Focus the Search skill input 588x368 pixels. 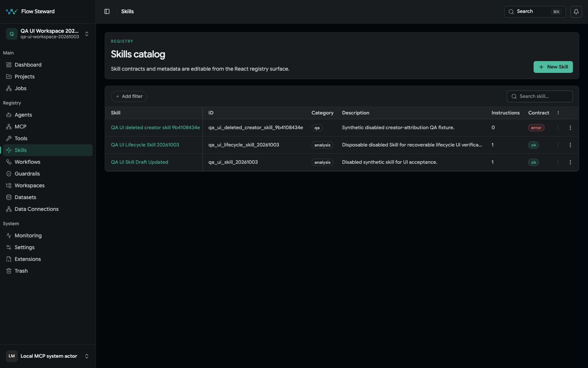click(x=539, y=96)
